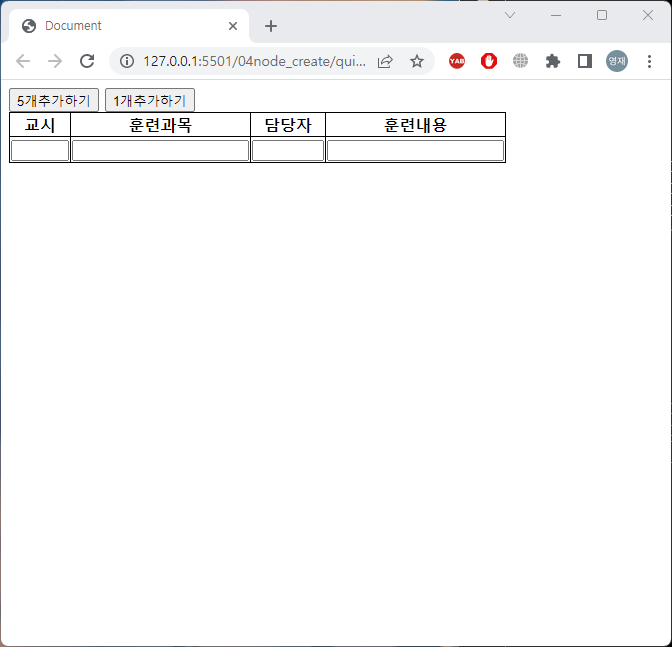Click the 1개추가하기 button
Image resolution: width=672 pixels, height=647 pixels.
click(150, 100)
